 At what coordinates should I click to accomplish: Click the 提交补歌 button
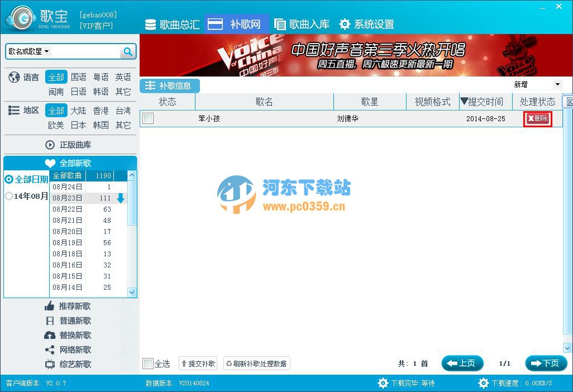click(x=198, y=363)
